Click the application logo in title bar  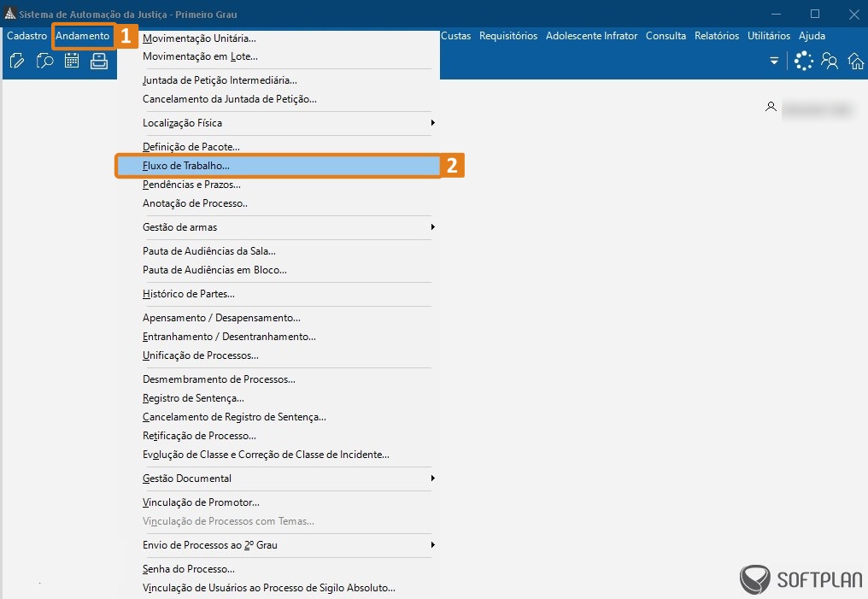[x=10, y=14]
